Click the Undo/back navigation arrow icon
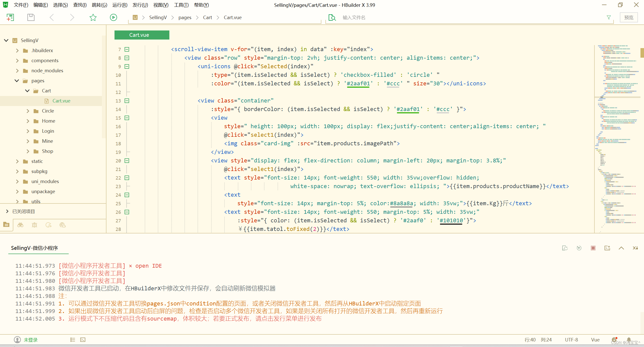The height and width of the screenshot is (347, 644). point(51,18)
